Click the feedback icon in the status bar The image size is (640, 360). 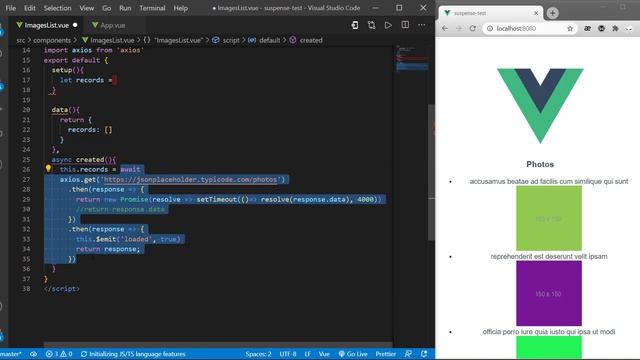(x=408, y=354)
